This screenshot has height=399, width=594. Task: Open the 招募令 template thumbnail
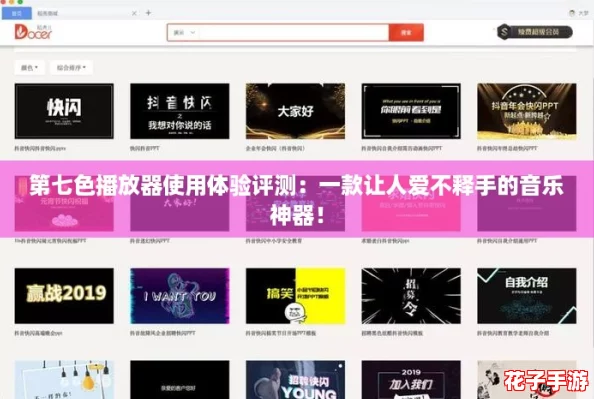pos(411,296)
